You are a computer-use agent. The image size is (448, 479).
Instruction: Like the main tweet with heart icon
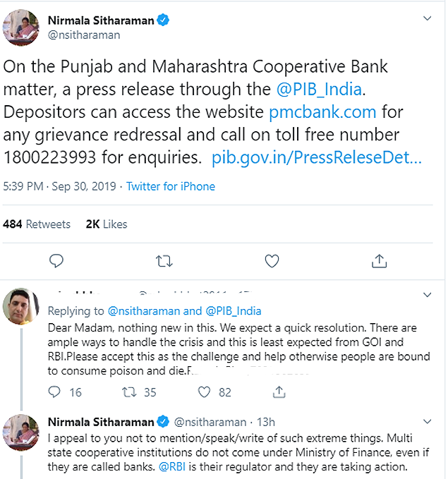coord(272,261)
